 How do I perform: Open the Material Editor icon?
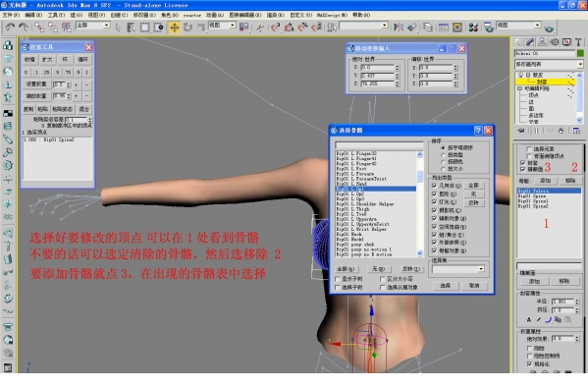pos(473,28)
